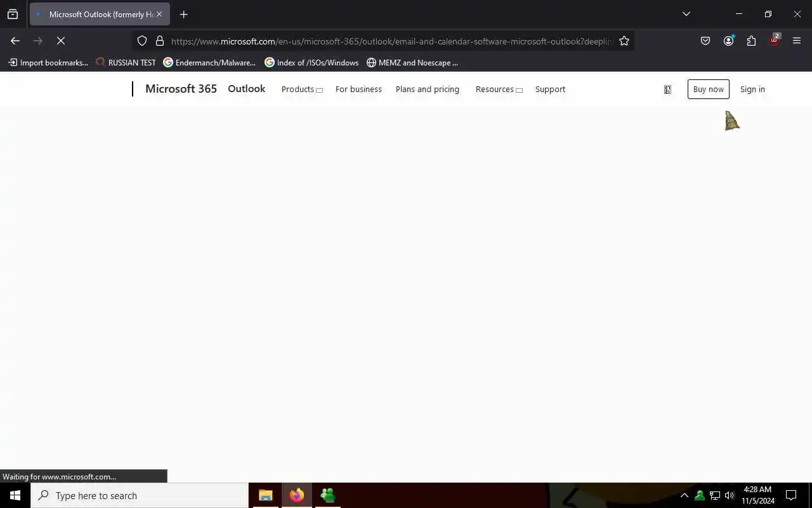Expand the Resources menu
The width and height of the screenshot is (812, 508).
[x=499, y=90]
